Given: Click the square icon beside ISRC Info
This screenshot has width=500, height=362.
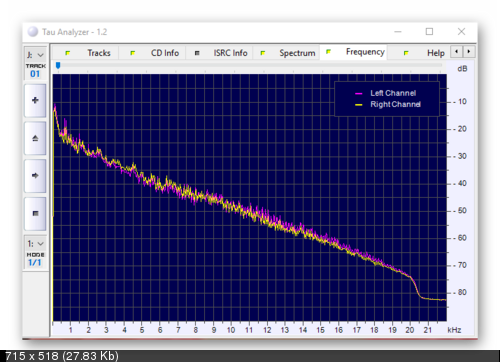Looking at the screenshot, I should [x=197, y=53].
